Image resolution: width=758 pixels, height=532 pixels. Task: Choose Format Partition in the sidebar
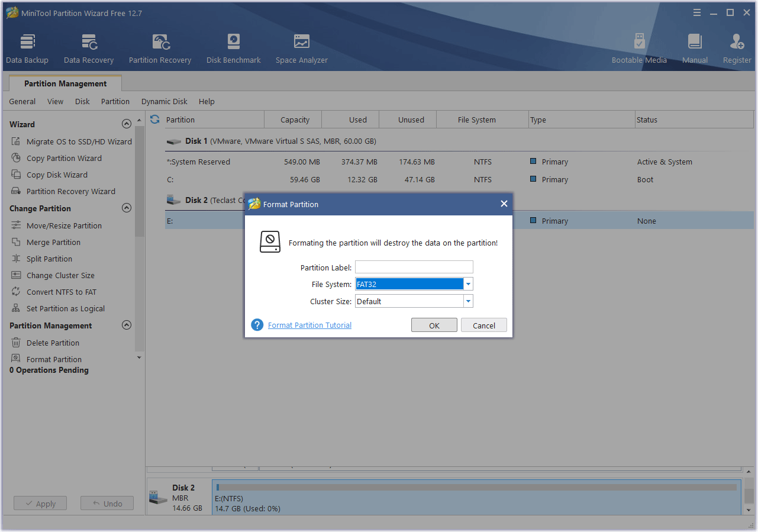46,359
